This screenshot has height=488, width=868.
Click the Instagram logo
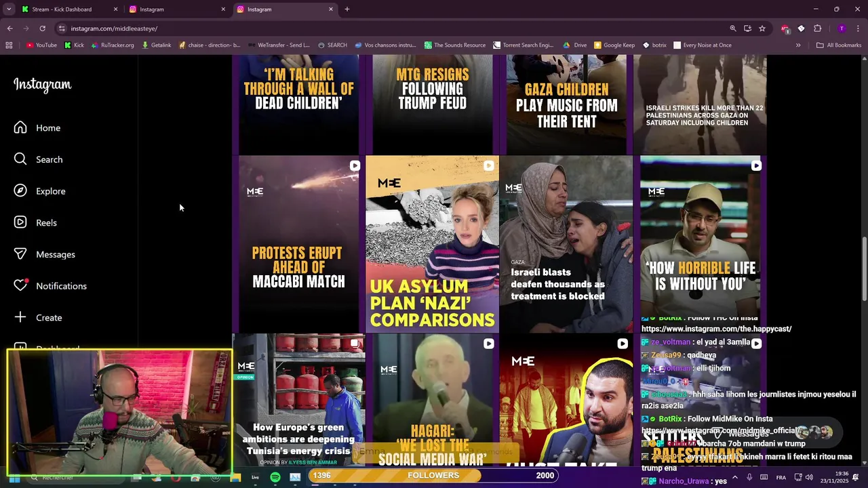click(x=43, y=85)
